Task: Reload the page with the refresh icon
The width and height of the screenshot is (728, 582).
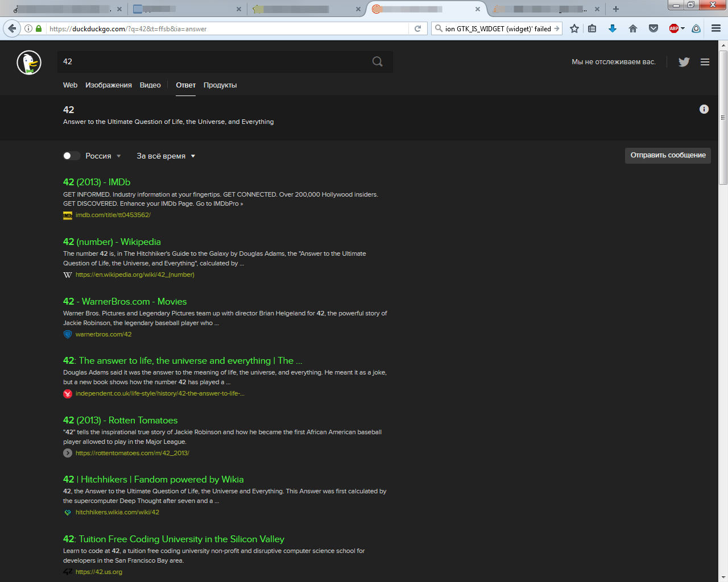Action: (417, 28)
